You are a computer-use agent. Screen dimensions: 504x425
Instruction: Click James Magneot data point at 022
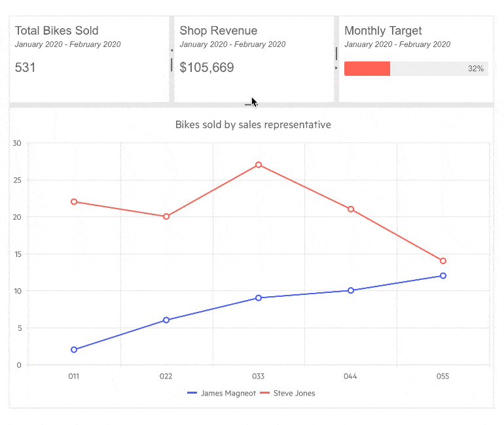tap(166, 320)
